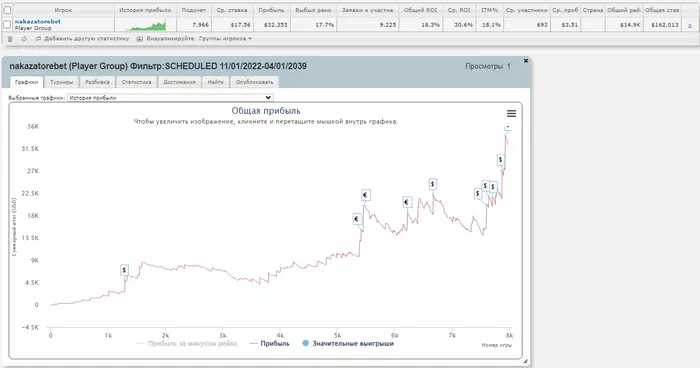Click the image icon before Визуализируйте
The height and width of the screenshot is (368, 700).
point(140,39)
